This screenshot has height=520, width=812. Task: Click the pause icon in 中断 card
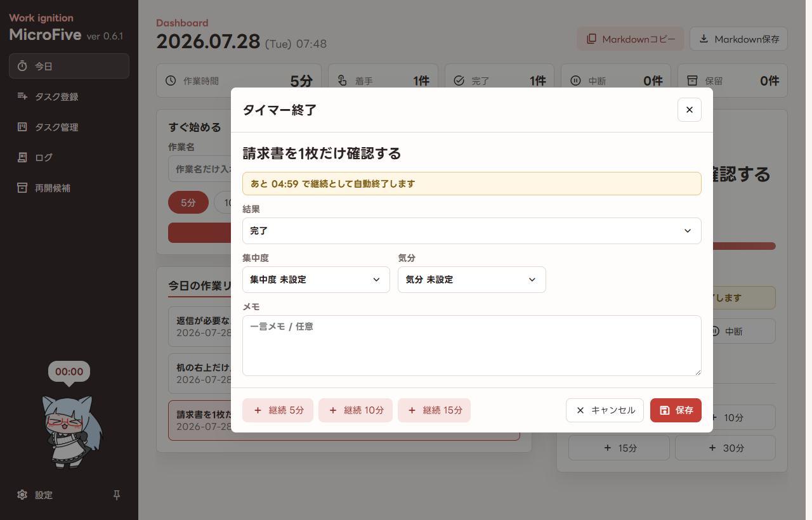tap(576, 81)
